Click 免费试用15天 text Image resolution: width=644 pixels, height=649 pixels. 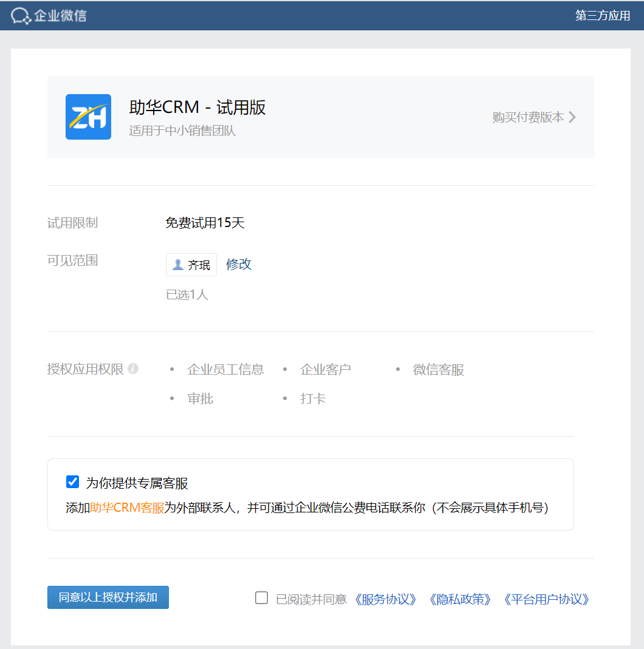pyautogui.click(x=205, y=223)
